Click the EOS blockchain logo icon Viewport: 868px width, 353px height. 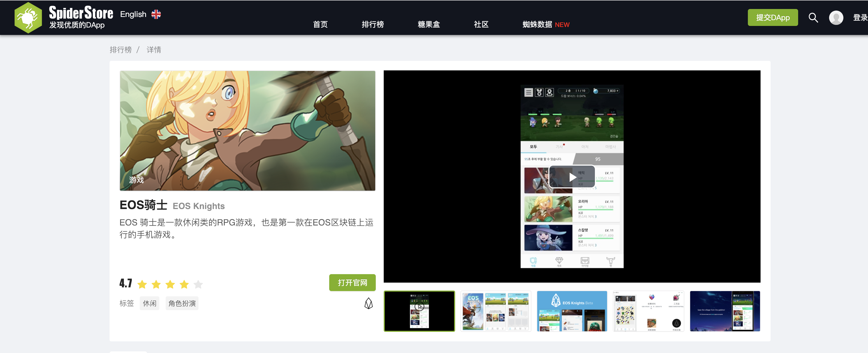[x=368, y=304]
